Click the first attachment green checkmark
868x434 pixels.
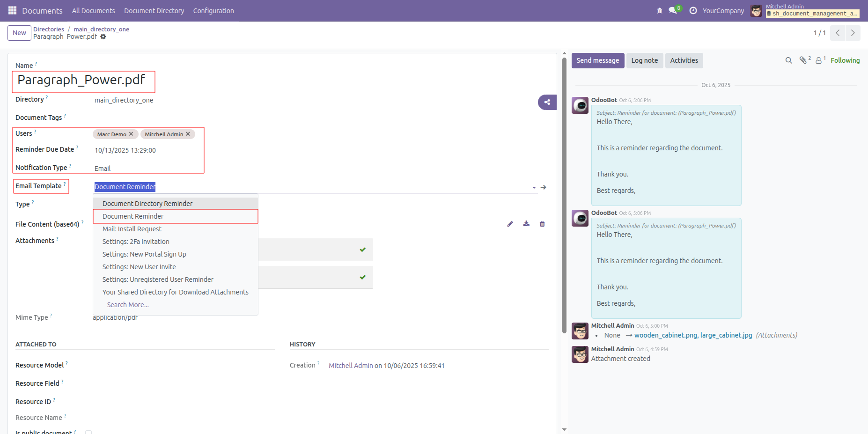click(x=363, y=250)
